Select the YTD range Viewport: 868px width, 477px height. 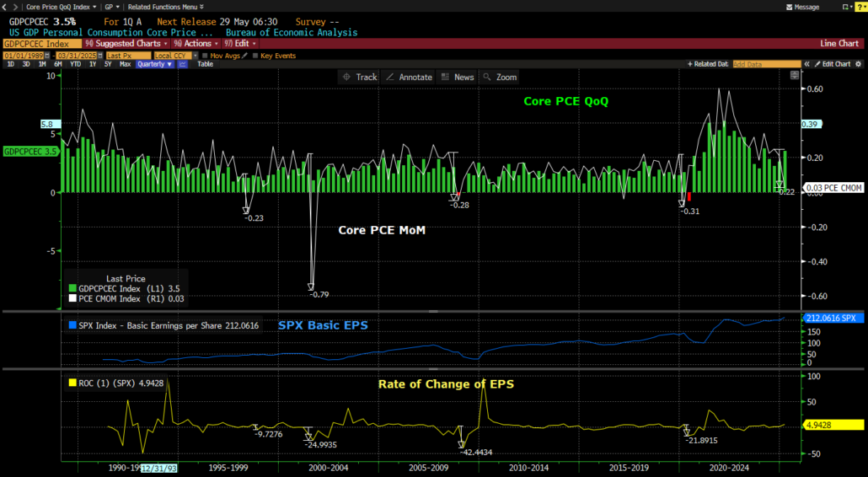pos(75,64)
